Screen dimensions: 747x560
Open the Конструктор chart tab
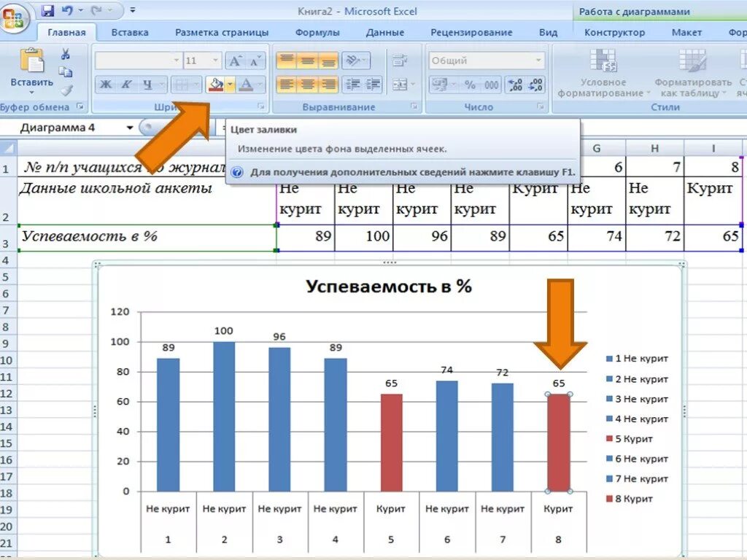click(614, 32)
